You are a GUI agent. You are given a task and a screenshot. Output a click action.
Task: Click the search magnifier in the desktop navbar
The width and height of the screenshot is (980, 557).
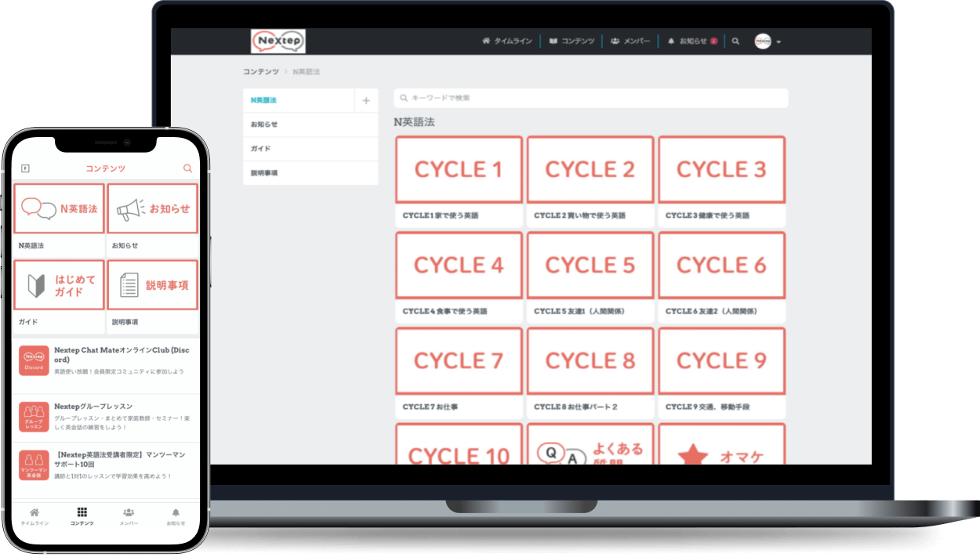tap(735, 41)
